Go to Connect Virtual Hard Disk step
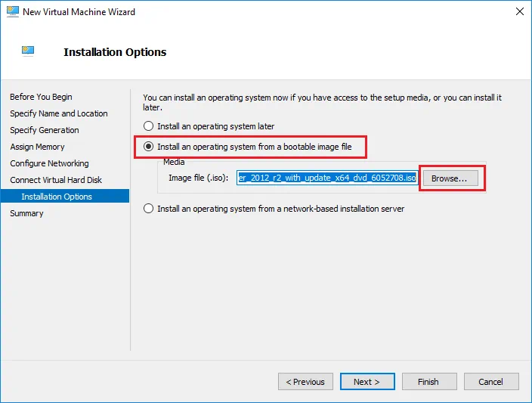 click(56, 180)
